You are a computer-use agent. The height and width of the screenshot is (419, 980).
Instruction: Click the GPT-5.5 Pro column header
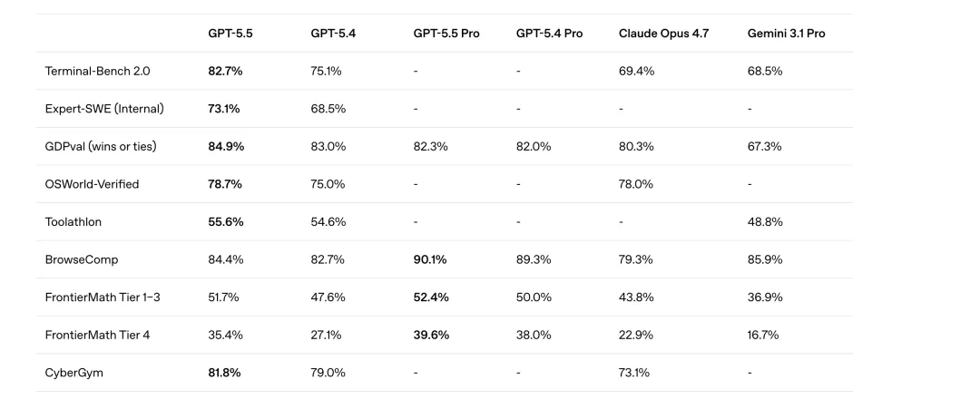(446, 34)
